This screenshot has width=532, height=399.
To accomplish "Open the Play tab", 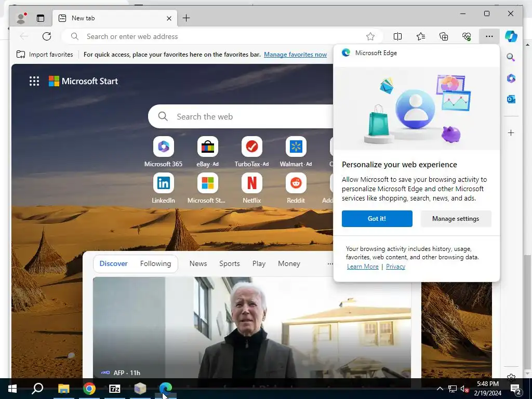I will click(x=259, y=263).
